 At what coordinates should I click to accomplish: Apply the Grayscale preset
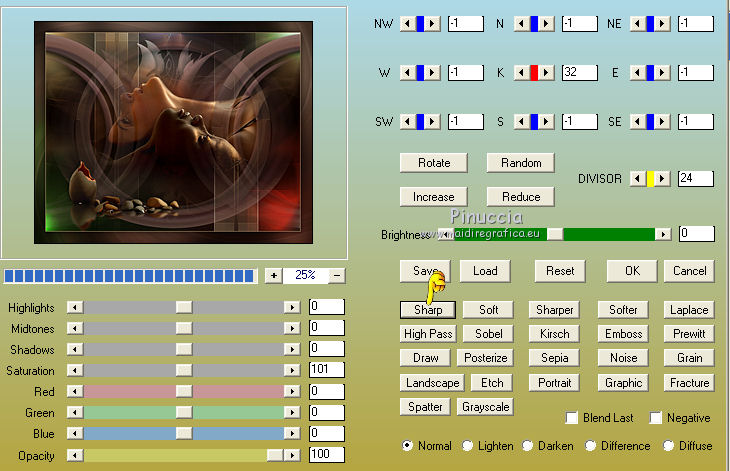click(x=485, y=407)
